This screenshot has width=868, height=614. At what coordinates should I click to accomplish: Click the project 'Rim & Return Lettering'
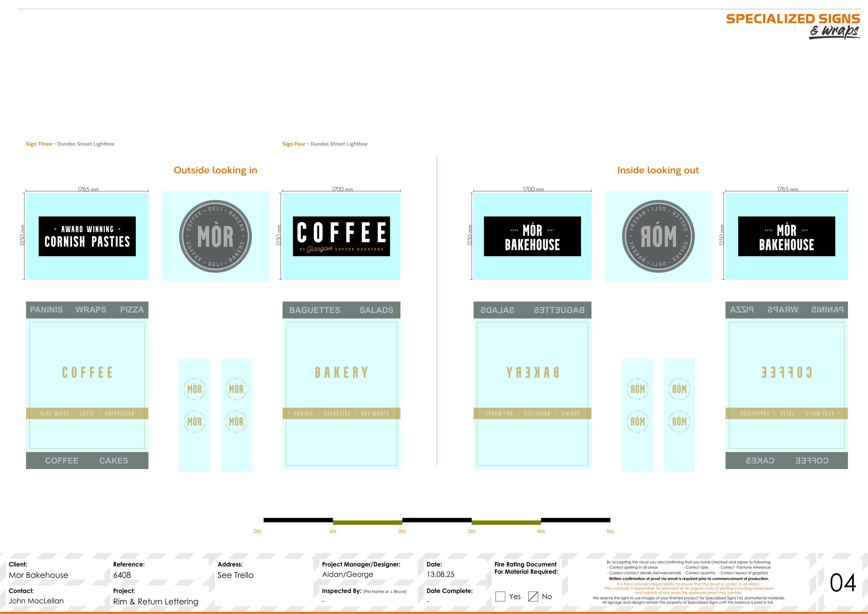tap(156, 601)
